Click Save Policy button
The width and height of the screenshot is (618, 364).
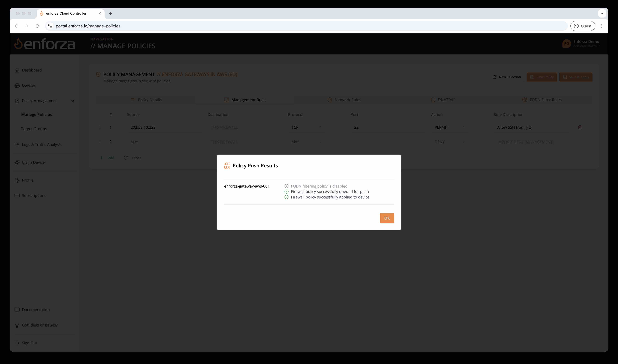(542, 77)
